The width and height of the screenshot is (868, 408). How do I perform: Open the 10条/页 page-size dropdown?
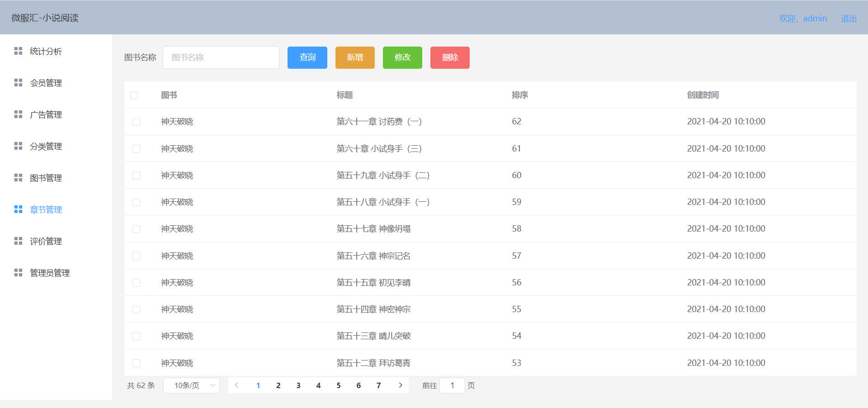[x=191, y=385]
